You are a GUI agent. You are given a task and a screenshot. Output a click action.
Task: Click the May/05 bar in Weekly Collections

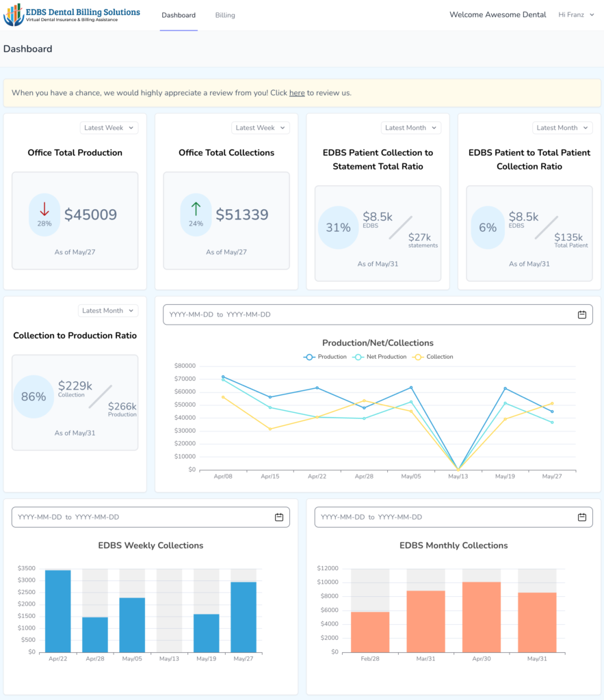pos(132,625)
